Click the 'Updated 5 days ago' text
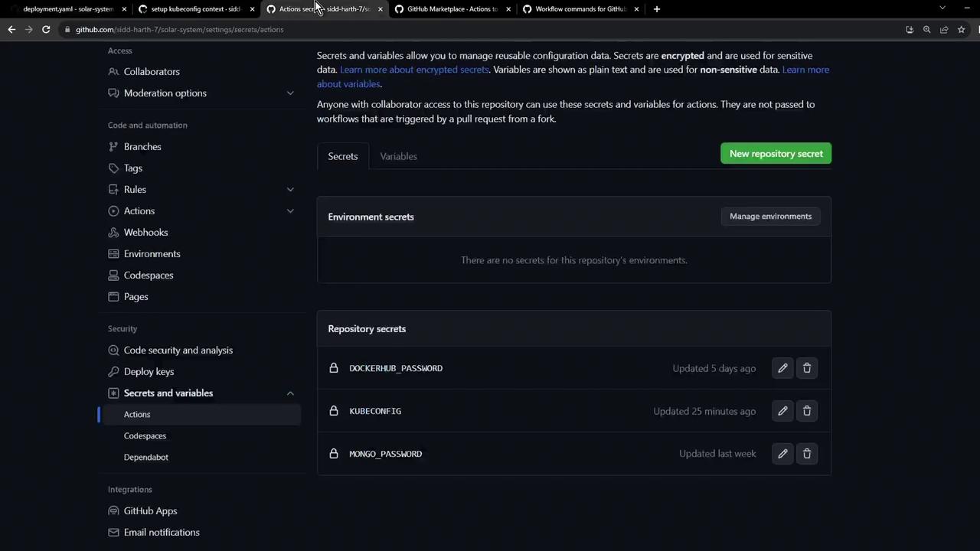980x551 pixels. click(714, 369)
